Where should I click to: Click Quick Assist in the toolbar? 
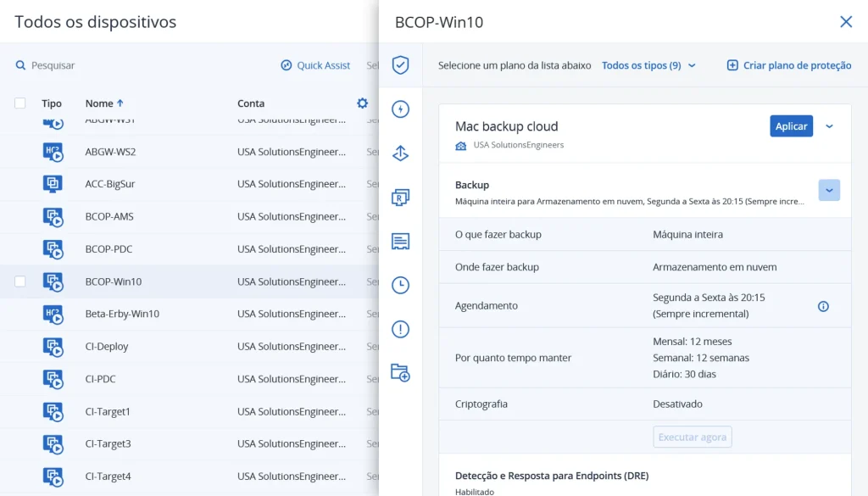click(x=315, y=65)
